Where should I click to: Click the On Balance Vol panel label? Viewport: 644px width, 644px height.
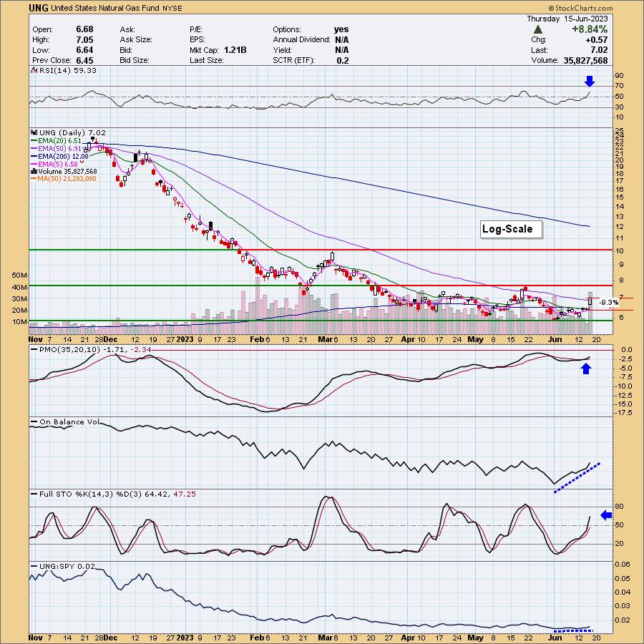pyautogui.click(x=69, y=421)
